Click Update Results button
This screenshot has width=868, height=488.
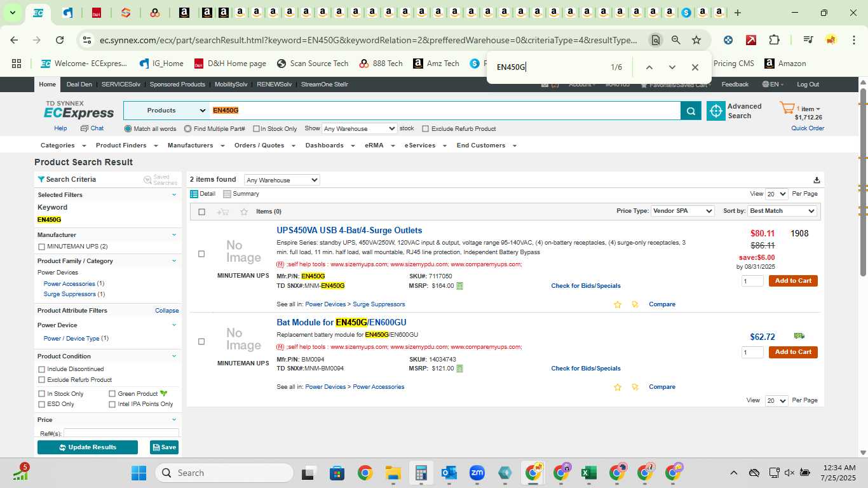(88, 447)
